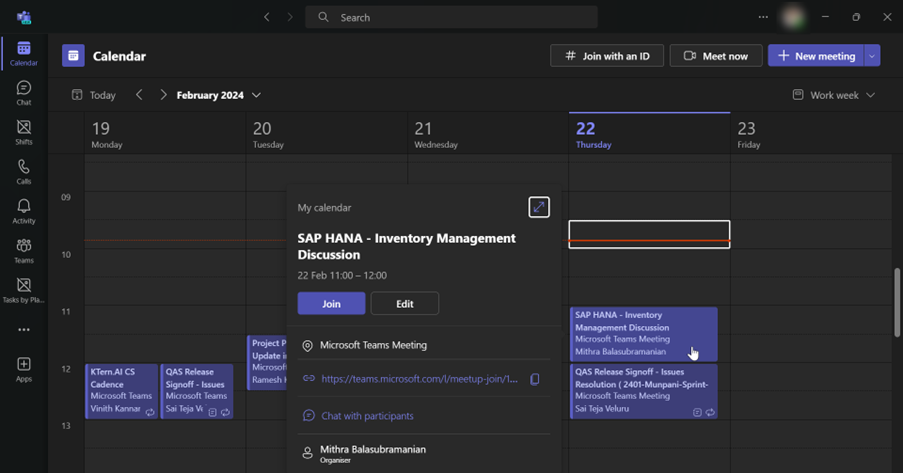Click the Microsoft Teams logo icon

(24, 17)
